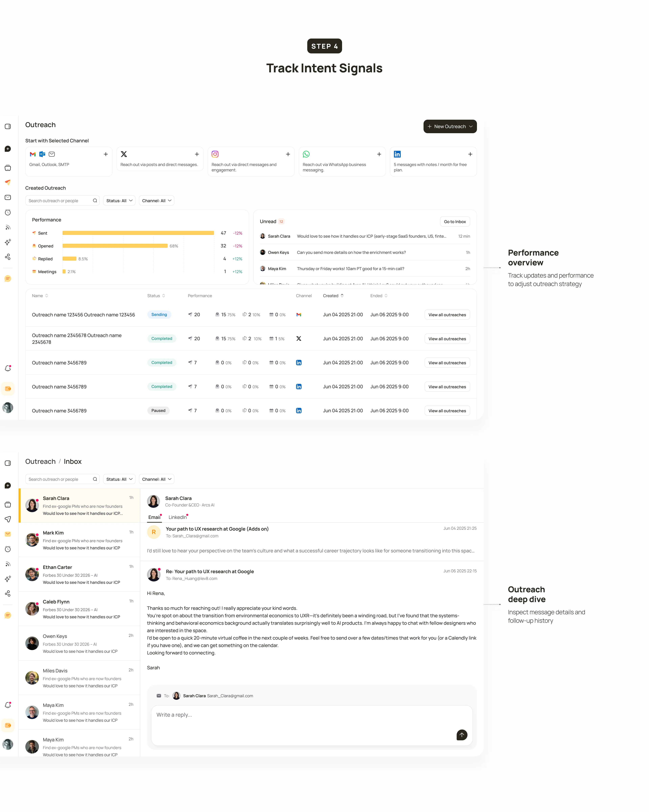The image size is (649, 812).
Task: View all outreaches for Sending row
Action: click(x=447, y=315)
